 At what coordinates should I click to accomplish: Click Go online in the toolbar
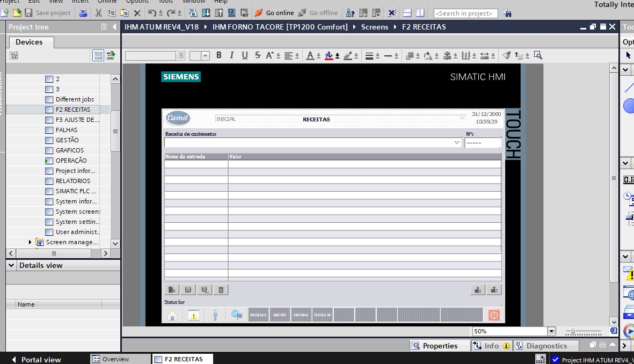[x=274, y=13]
